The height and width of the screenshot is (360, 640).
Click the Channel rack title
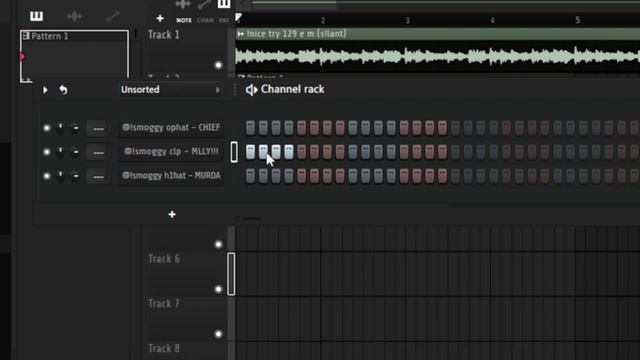tap(292, 89)
